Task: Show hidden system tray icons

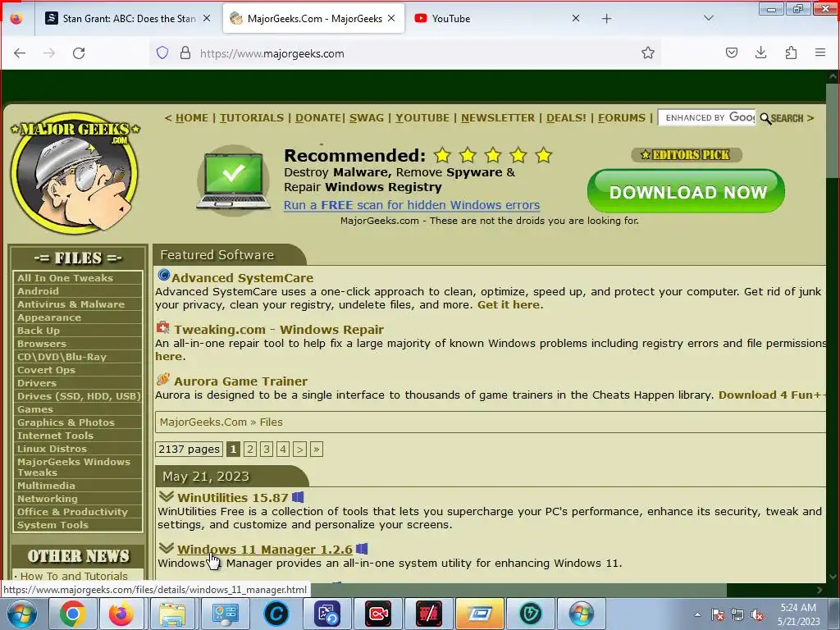Action: click(x=697, y=614)
